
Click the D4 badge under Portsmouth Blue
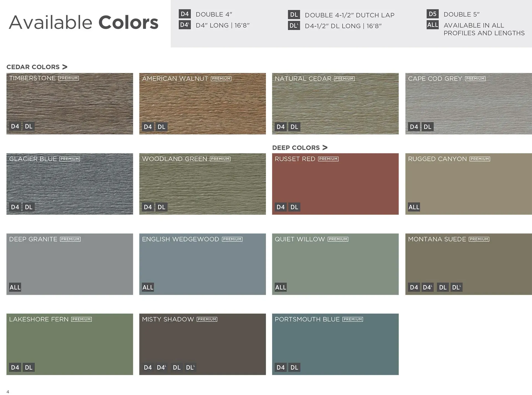281,367
